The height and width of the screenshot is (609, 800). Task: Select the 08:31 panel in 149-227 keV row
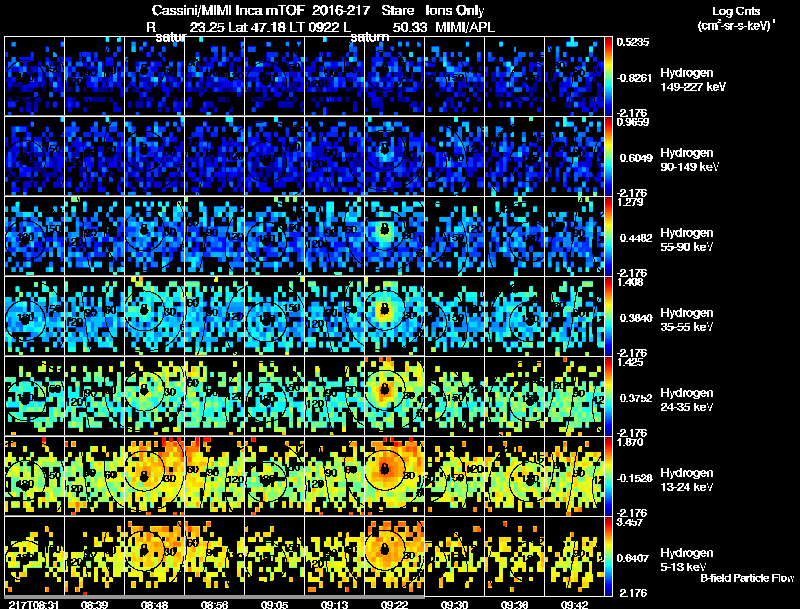pos(35,76)
